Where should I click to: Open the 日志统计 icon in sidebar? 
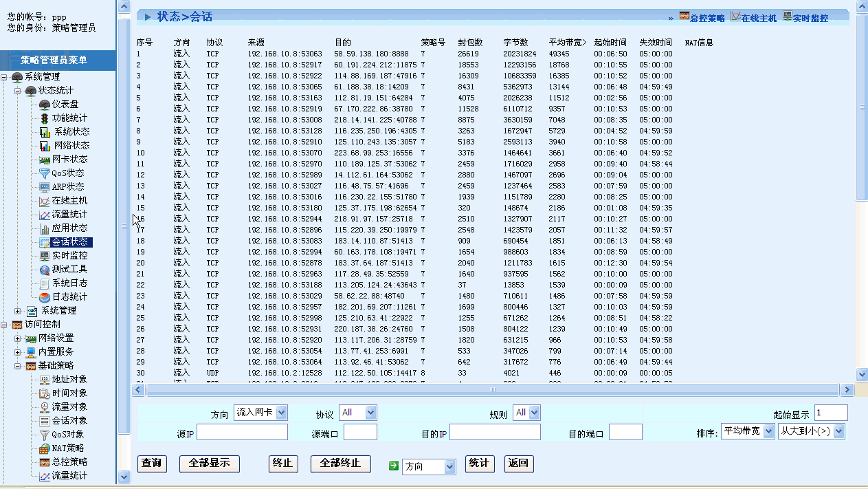coord(45,297)
